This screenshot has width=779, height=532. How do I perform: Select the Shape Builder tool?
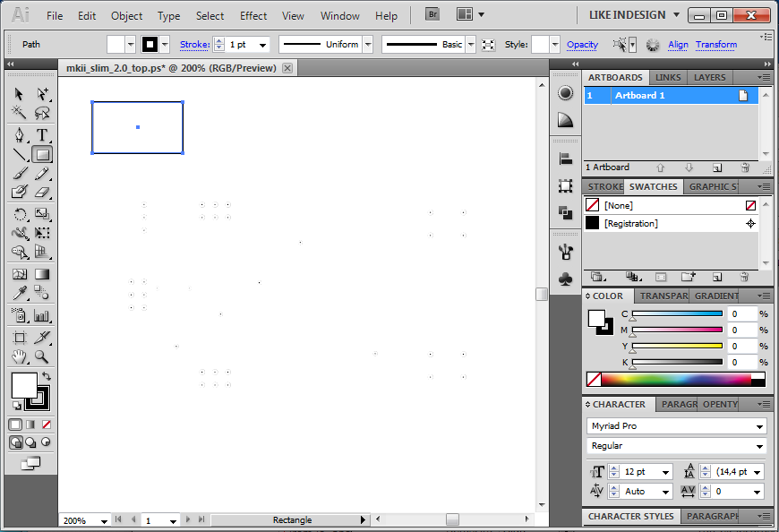click(x=19, y=253)
